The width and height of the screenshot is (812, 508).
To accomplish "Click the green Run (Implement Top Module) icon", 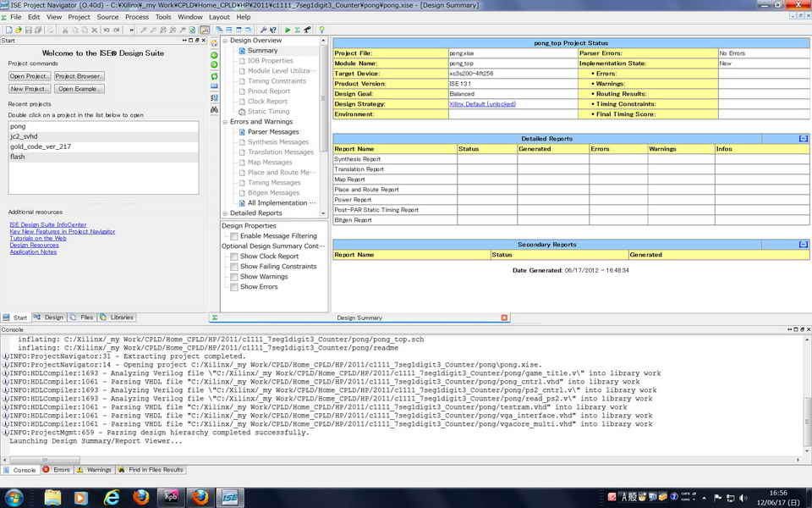I will tap(288, 30).
